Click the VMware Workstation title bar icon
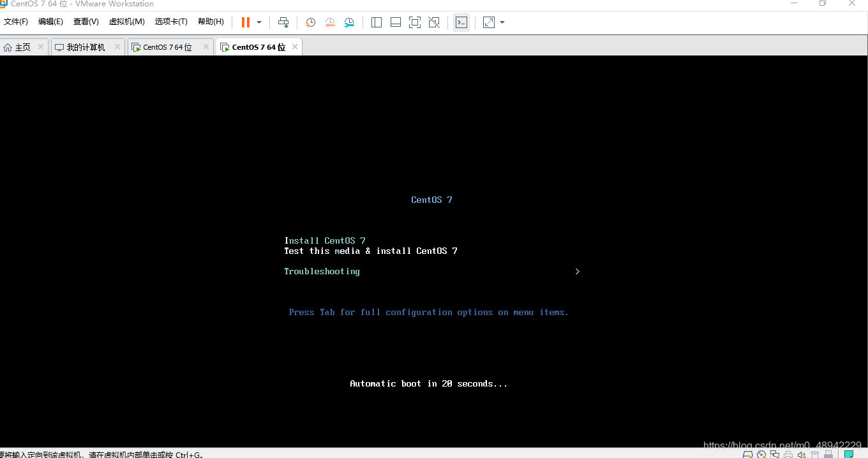The height and width of the screenshot is (458, 868). click(4, 3)
